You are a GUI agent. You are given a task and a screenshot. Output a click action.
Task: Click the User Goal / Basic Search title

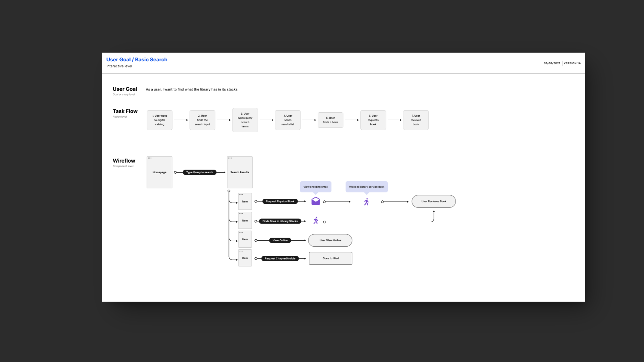tap(137, 60)
